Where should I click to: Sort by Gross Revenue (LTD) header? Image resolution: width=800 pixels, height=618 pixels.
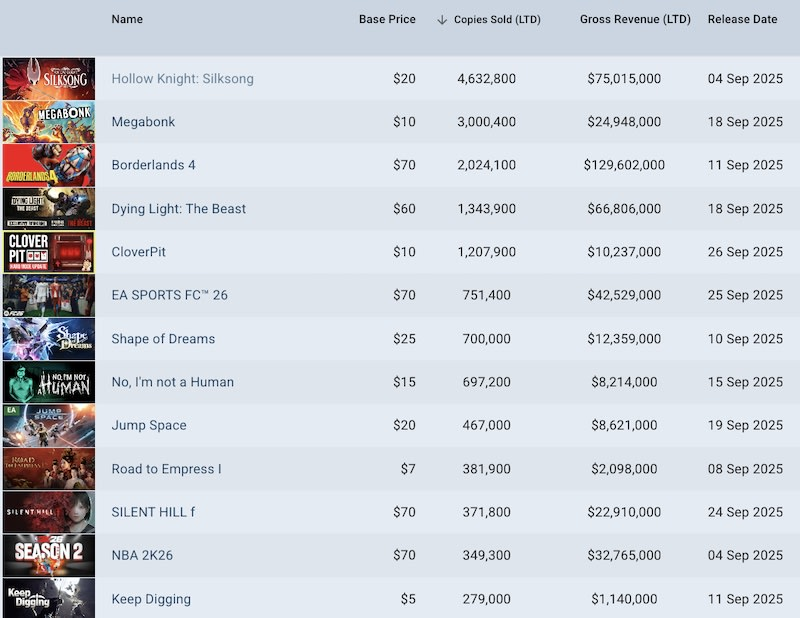(635, 19)
